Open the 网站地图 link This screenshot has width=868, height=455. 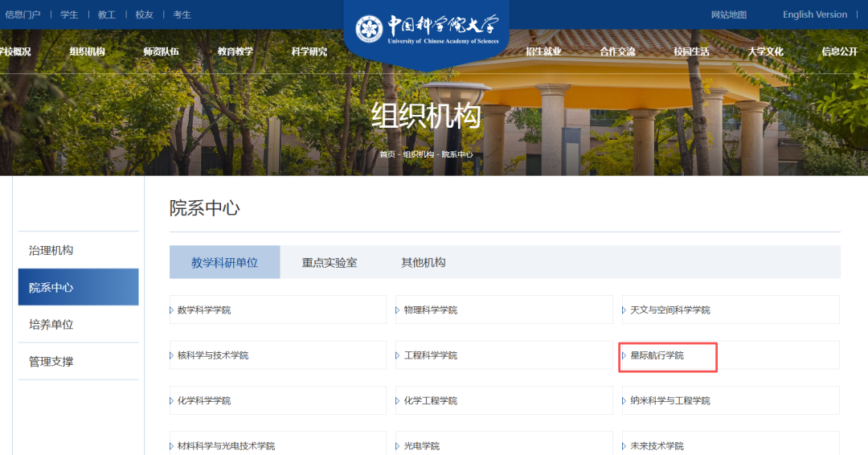pyautogui.click(x=729, y=14)
